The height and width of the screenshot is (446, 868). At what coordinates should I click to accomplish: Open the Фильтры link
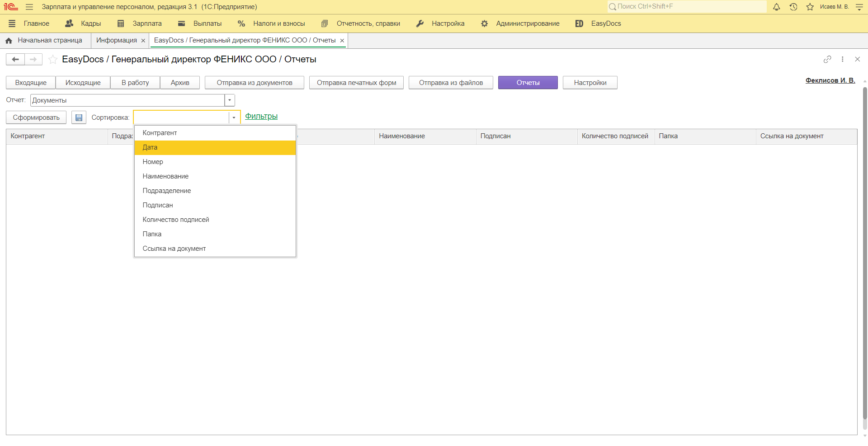261,117
